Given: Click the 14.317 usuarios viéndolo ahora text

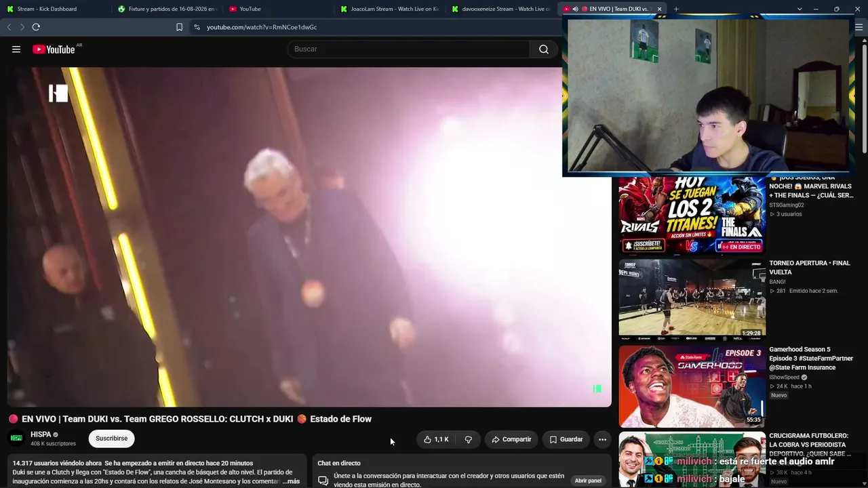Looking at the screenshot, I should [56, 463].
